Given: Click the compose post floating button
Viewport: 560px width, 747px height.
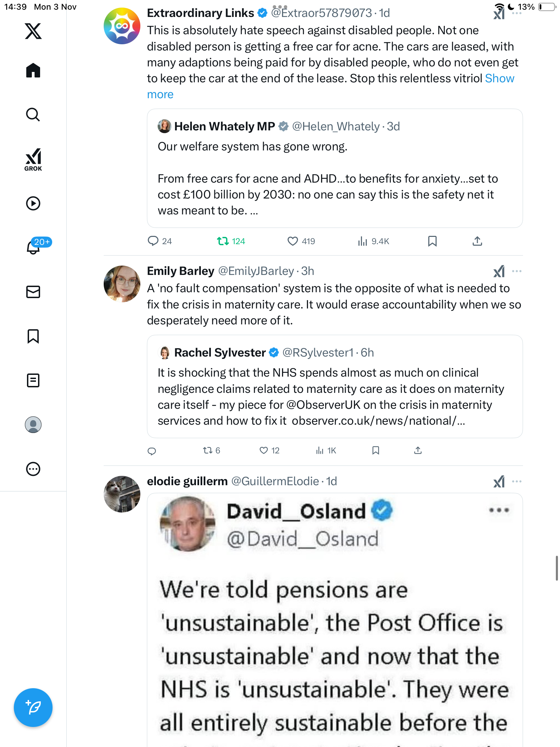Looking at the screenshot, I should 33,708.
